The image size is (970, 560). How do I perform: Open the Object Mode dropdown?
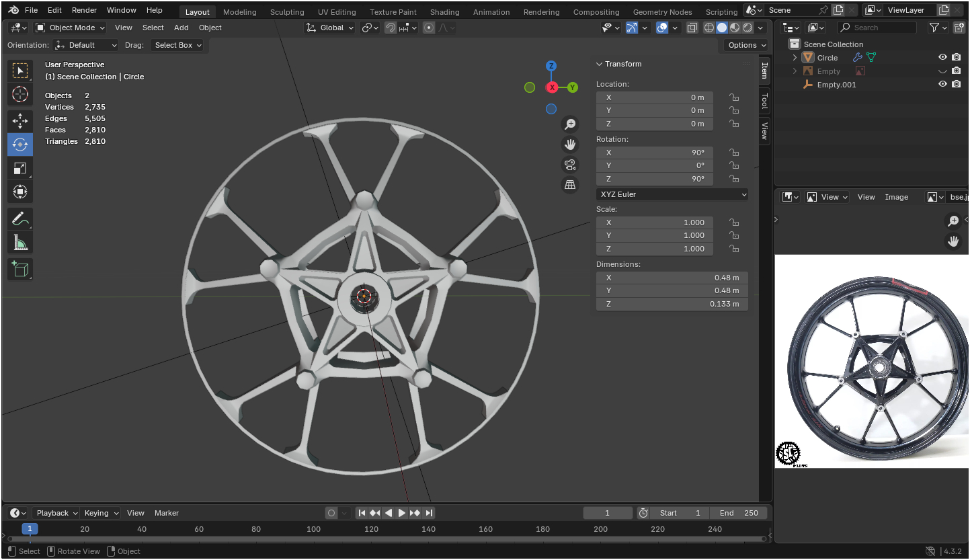pyautogui.click(x=70, y=28)
